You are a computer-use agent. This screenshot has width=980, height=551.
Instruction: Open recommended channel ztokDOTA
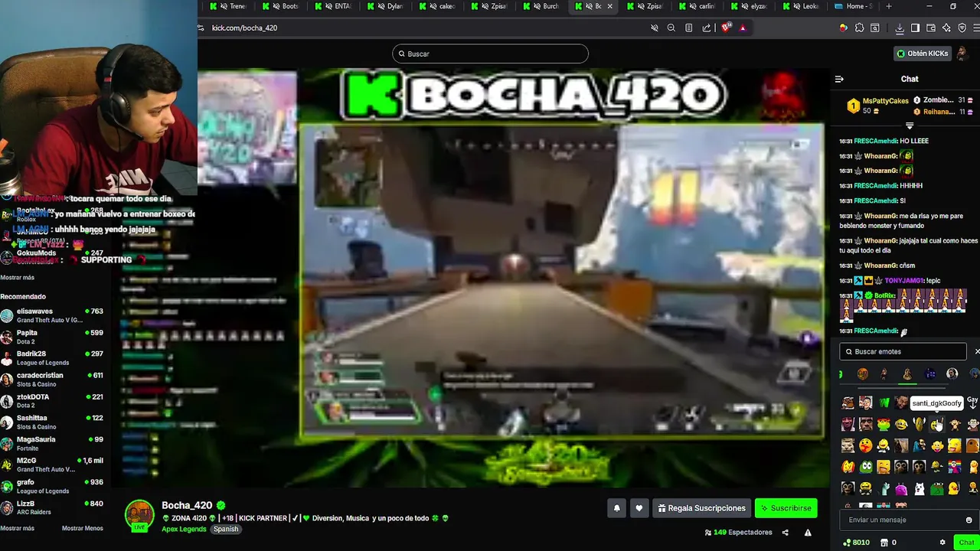click(x=52, y=401)
